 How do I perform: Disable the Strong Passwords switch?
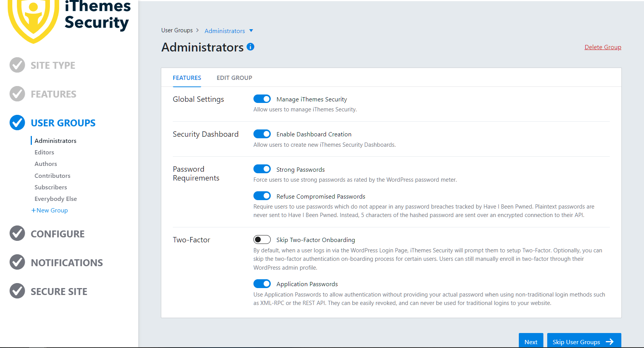pyautogui.click(x=262, y=169)
